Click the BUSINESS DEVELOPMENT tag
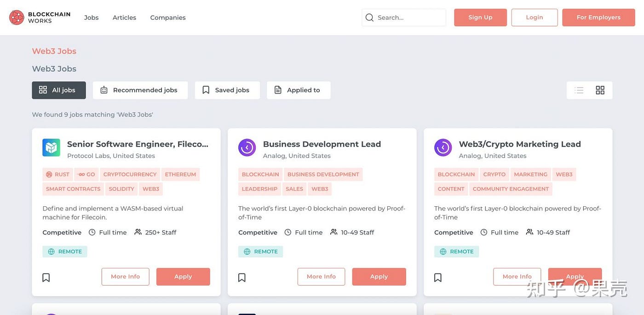644x315 pixels. (323, 175)
